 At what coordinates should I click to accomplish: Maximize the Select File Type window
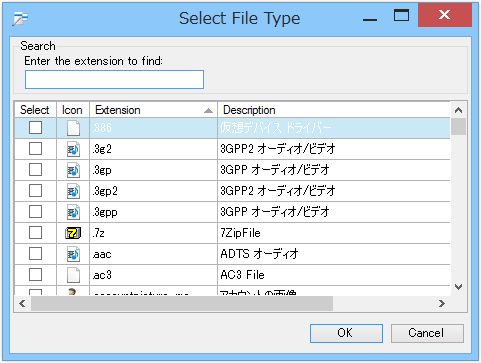tap(401, 15)
